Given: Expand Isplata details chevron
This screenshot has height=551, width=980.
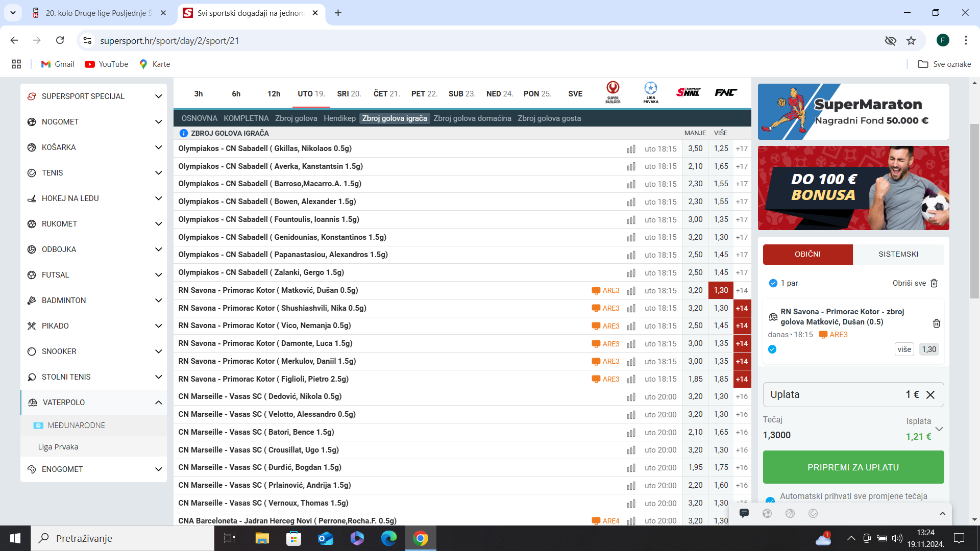Looking at the screenshot, I should (939, 429).
